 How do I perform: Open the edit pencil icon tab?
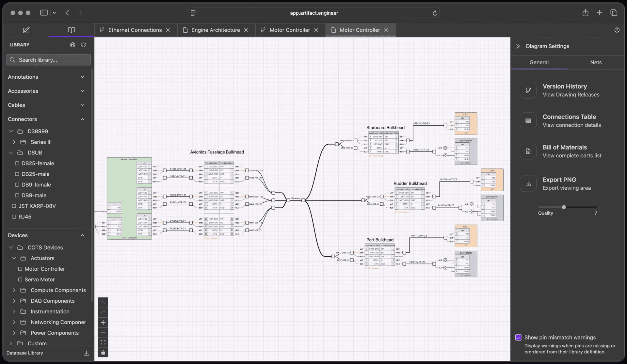(26, 30)
